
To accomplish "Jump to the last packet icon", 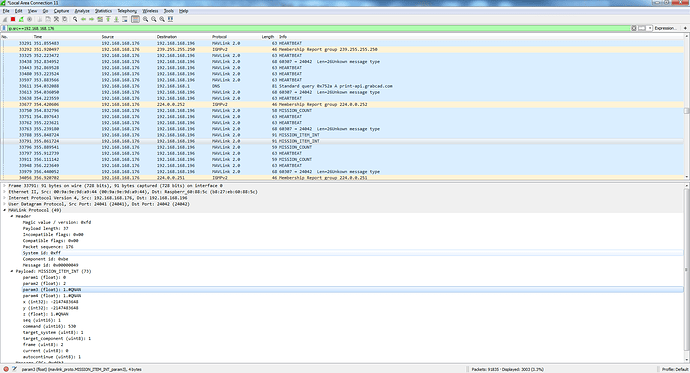I will 117,19.
